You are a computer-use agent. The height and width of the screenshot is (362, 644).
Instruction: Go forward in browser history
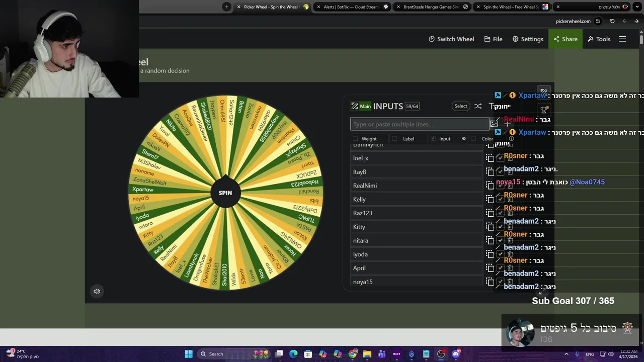636,21
